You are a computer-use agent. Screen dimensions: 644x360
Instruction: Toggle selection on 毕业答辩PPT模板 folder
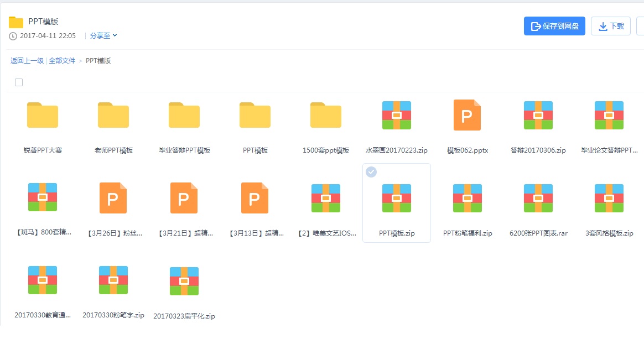[x=184, y=115]
